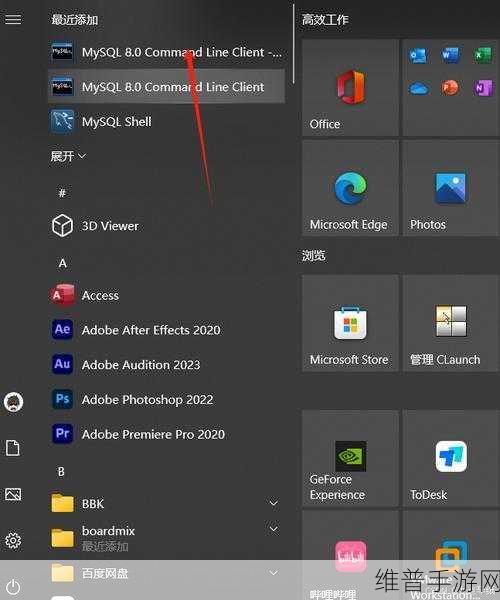Screen dimensions: 500x600
Task: Click the 浏览 group header
Action: pos(314,255)
